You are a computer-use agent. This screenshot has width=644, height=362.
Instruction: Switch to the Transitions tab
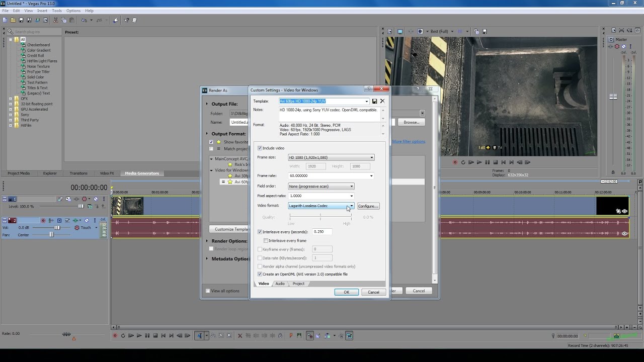tap(78, 173)
